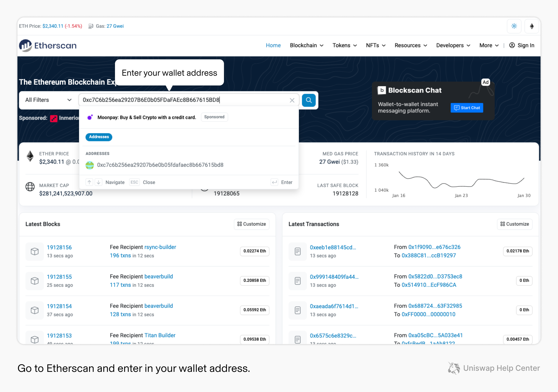Click the 0.02274 Eth reward badge
The width and height of the screenshot is (558, 392).
[x=254, y=251]
